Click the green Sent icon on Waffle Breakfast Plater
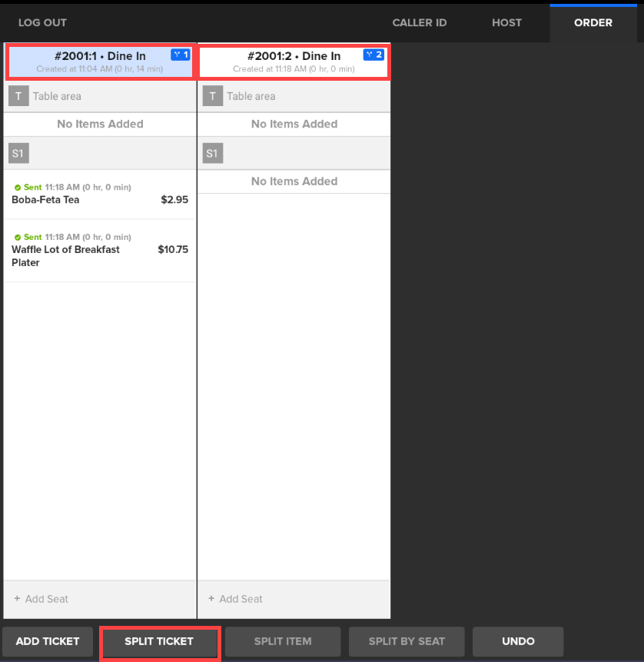This screenshot has width=644, height=662. click(18, 238)
